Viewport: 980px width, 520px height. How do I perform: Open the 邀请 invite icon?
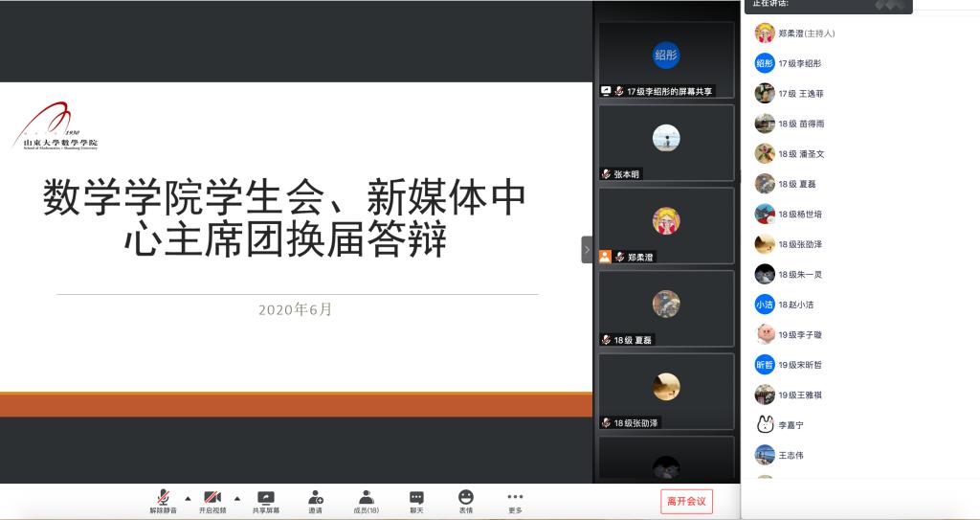pyautogui.click(x=315, y=498)
